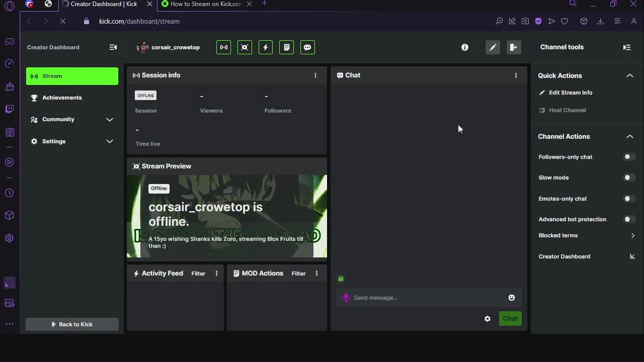The width and height of the screenshot is (644, 362).
Task: Click Edit Stream Info link
Action: tap(570, 93)
